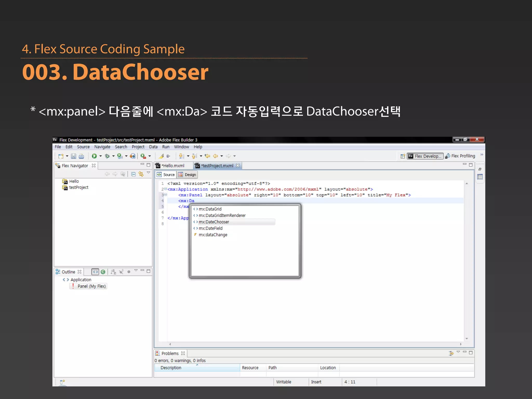Screen dimensions: 532x399
Task: Collapse code fold on line 3
Action: (166, 195)
